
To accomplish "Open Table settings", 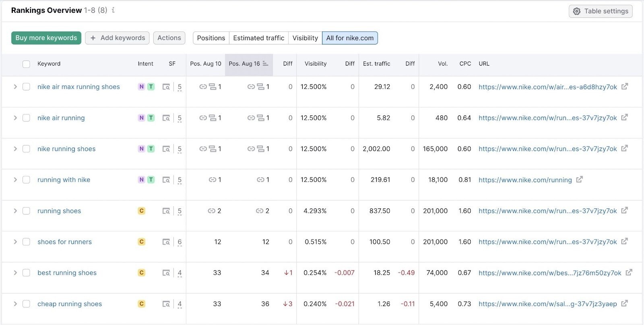I will pyautogui.click(x=601, y=11).
